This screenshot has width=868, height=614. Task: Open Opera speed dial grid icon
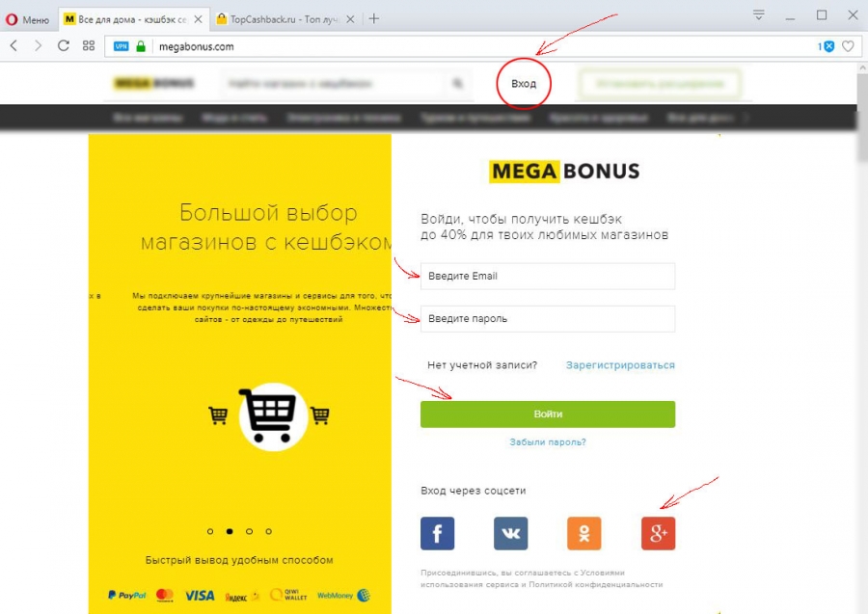(89, 46)
